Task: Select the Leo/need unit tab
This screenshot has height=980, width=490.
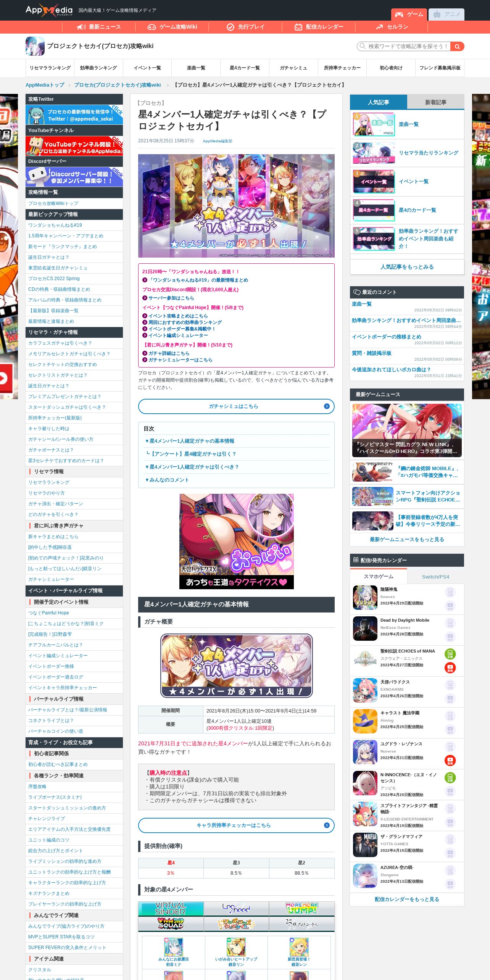Action: point(236,909)
